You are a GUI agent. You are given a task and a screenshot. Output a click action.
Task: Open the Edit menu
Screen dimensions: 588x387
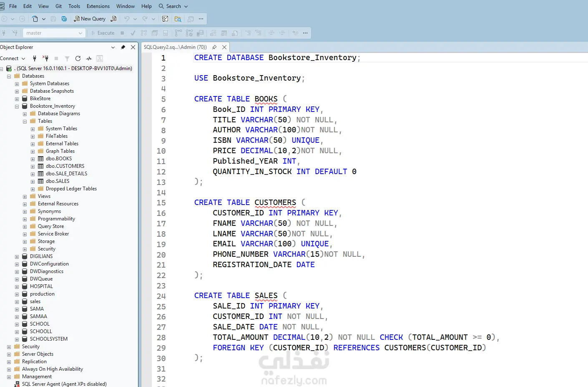pos(28,6)
